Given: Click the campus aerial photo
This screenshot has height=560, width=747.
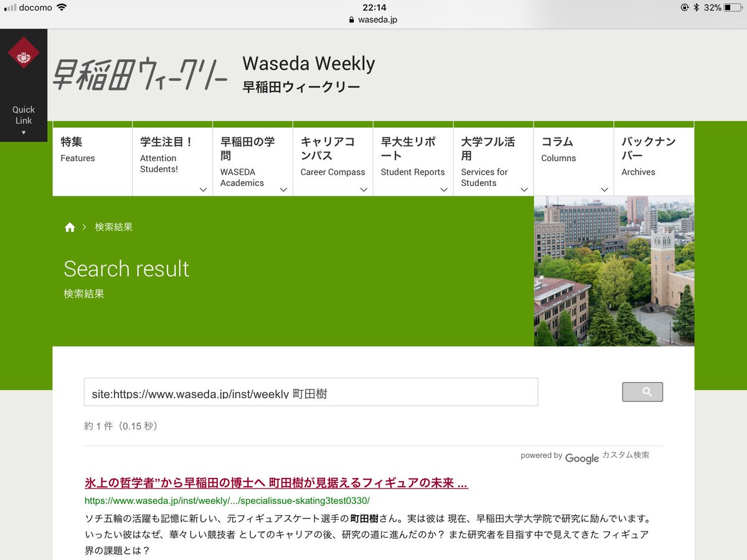Looking at the screenshot, I should (x=614, y=271).
